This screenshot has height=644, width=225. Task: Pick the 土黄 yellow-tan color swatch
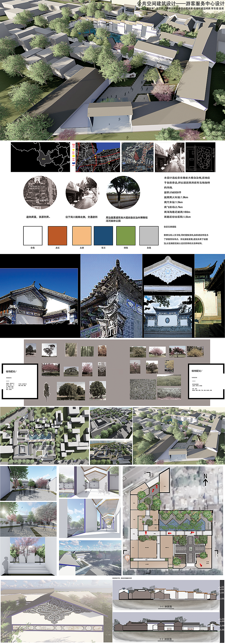[x=82, y=235]
